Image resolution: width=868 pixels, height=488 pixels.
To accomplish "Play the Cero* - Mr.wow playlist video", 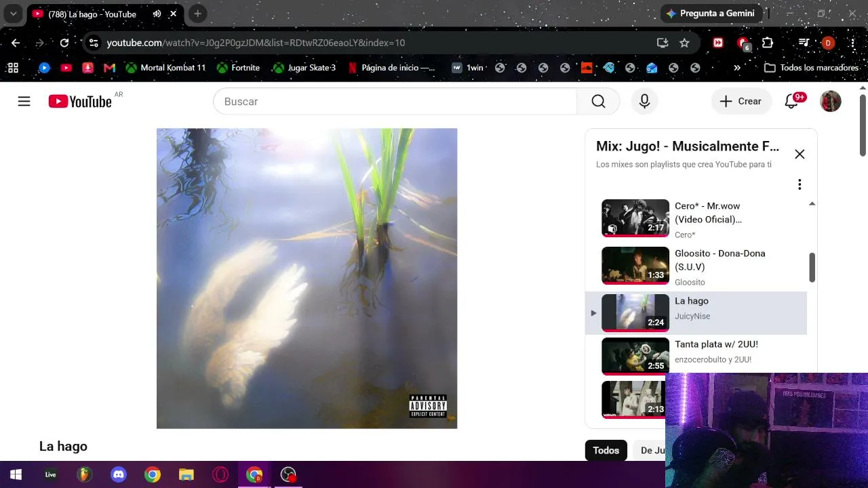I will 635,218.
